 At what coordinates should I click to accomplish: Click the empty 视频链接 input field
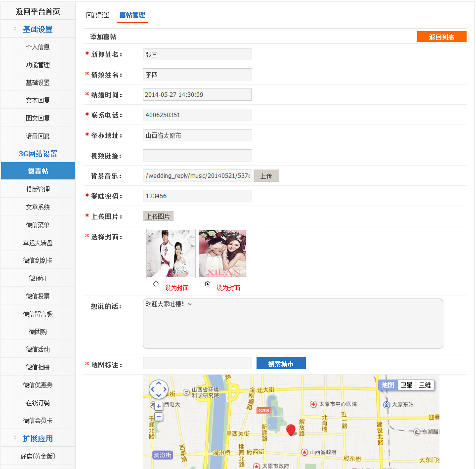pyautogui.click(x=197, y=155)
